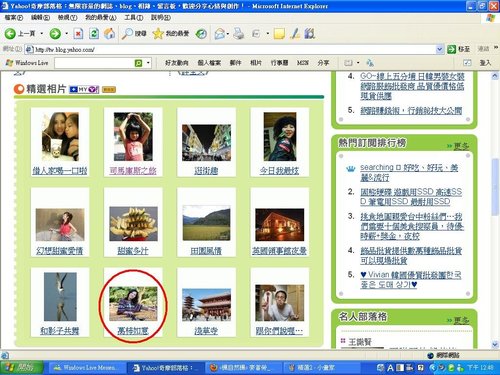Open the Forward history dropdown arrow
Image resolution: width=500 pixels, height=375 pixels.
(67, 34)
